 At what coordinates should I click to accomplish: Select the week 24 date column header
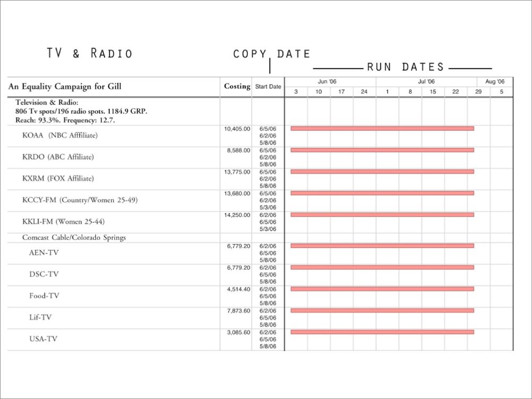point(364,92)
